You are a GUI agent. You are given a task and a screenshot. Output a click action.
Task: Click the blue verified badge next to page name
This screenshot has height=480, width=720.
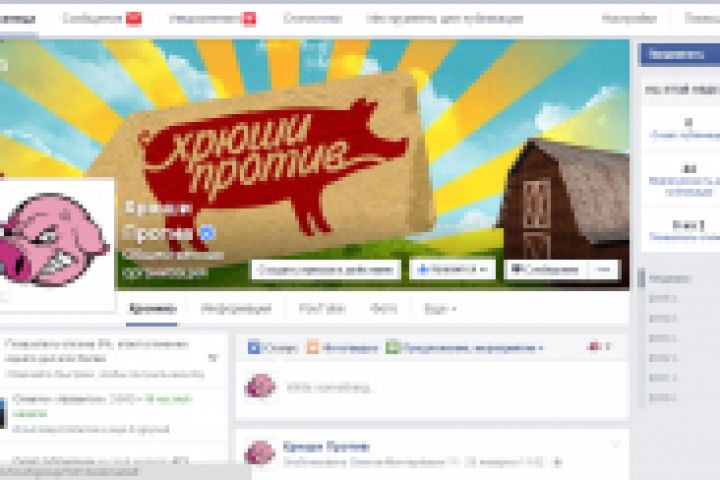[x=207, y=233]
